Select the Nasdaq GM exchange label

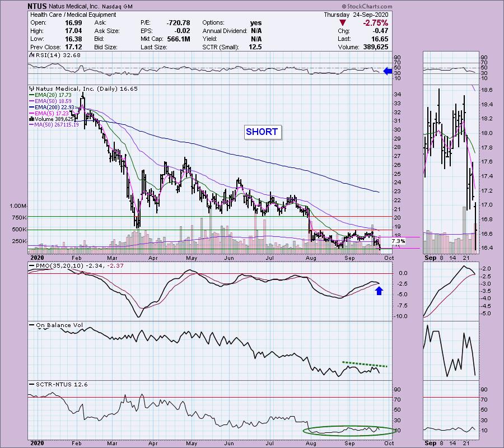pyautogui.click(x=117, y=6)
